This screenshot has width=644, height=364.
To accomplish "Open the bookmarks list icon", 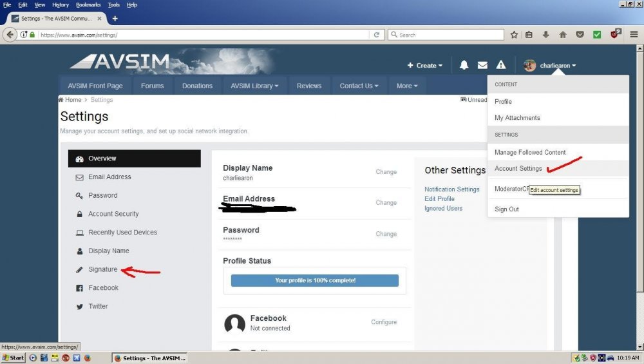I will pyautogui.click(x=529, y=35).
